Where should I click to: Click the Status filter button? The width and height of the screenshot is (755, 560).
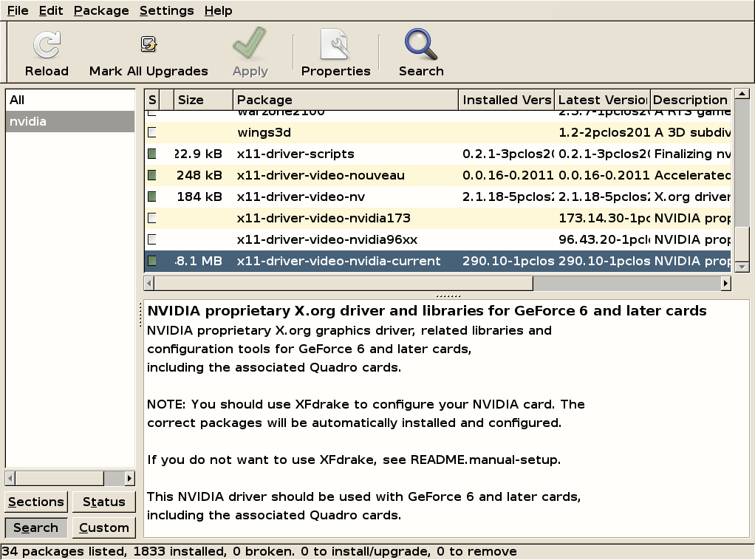coord(104,502)
